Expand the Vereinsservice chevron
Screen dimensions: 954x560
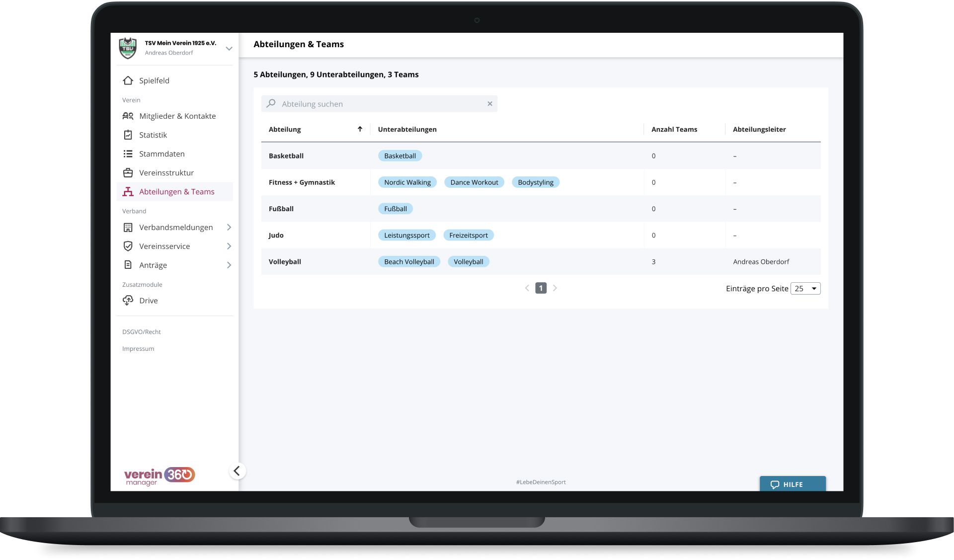point(229,246)
